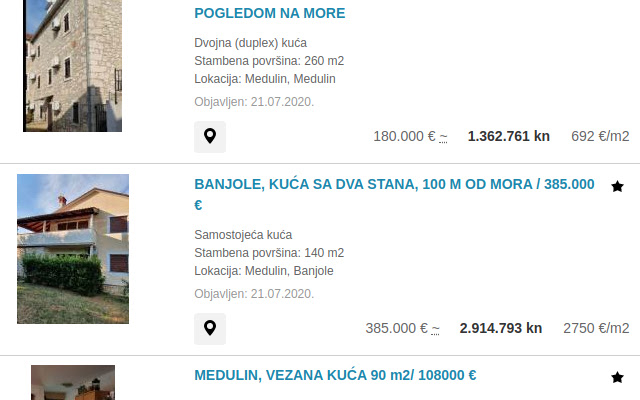
Task: Open the Banjole house photo with hedge
Action: 73,249
